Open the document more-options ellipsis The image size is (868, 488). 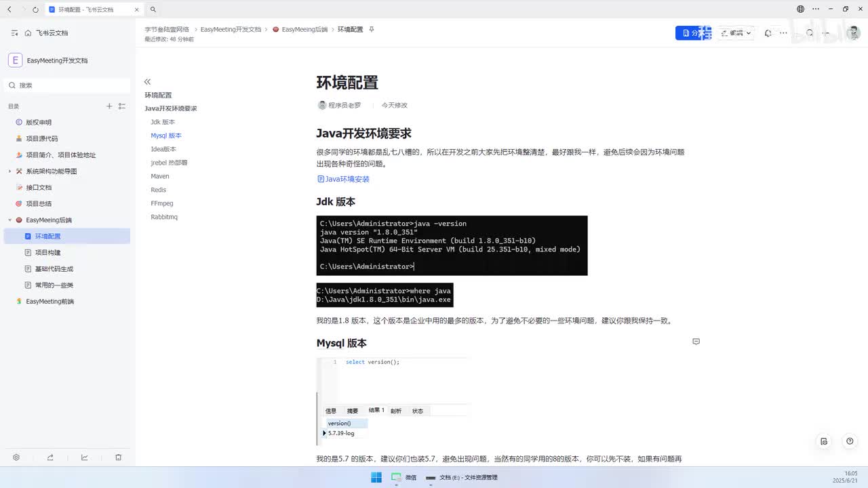[x=784, y=33]
